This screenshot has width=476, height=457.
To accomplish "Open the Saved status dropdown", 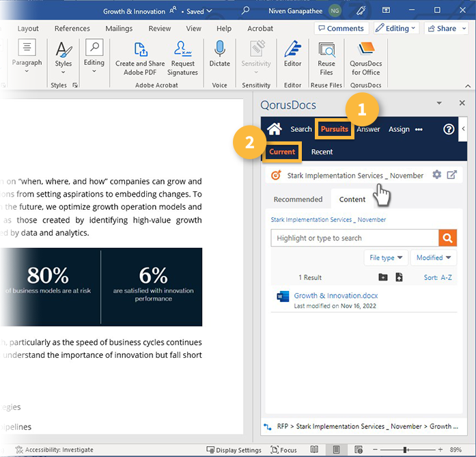I will 199,11.
